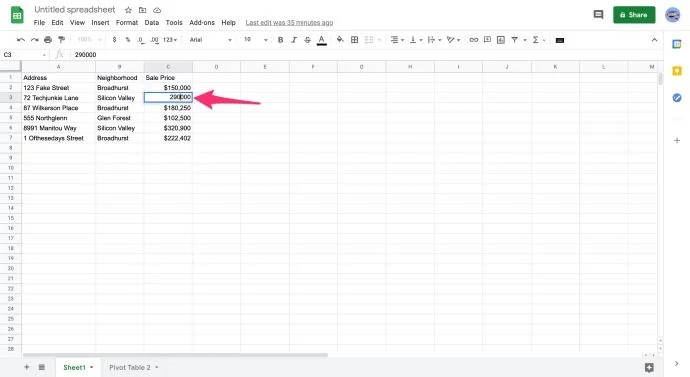The height and width of the screenshot is (377, 690).
Task: Click the account profile avatar
Action: 672,15
